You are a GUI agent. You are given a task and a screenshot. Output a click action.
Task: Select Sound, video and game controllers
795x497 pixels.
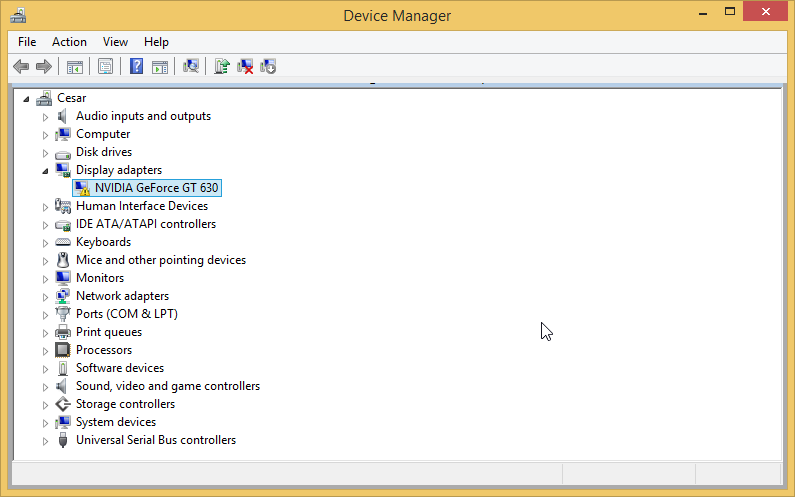click(x=167, y=386)
